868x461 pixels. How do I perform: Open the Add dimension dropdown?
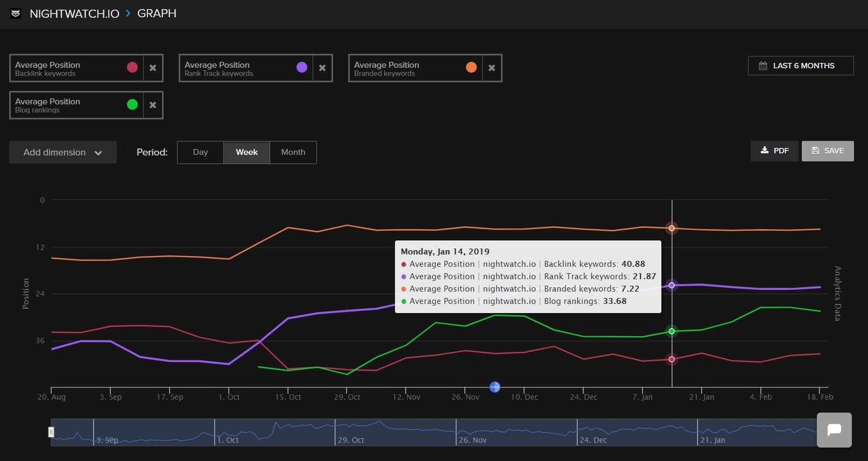pyautogui.click(x=63, y=152)
